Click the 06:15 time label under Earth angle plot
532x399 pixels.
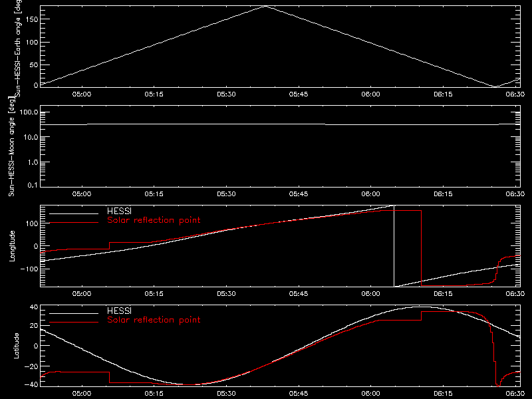443,94
